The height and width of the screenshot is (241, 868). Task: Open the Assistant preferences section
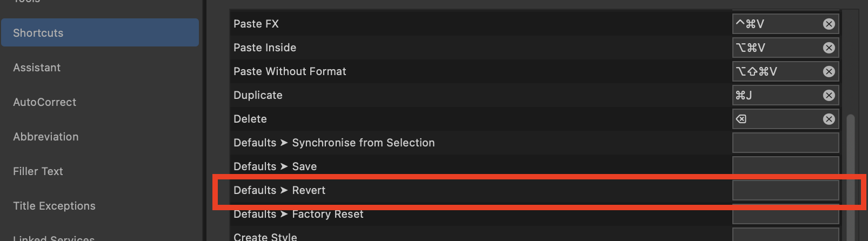[x=37, y=68]
